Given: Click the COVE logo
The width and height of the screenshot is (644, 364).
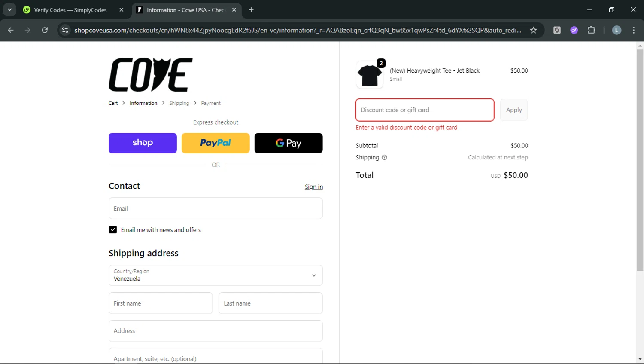Looking at the screenshot, I should (x=151, y=75).
